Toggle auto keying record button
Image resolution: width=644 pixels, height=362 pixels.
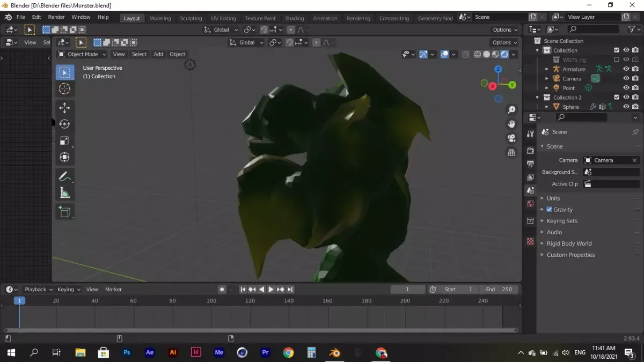222,290
